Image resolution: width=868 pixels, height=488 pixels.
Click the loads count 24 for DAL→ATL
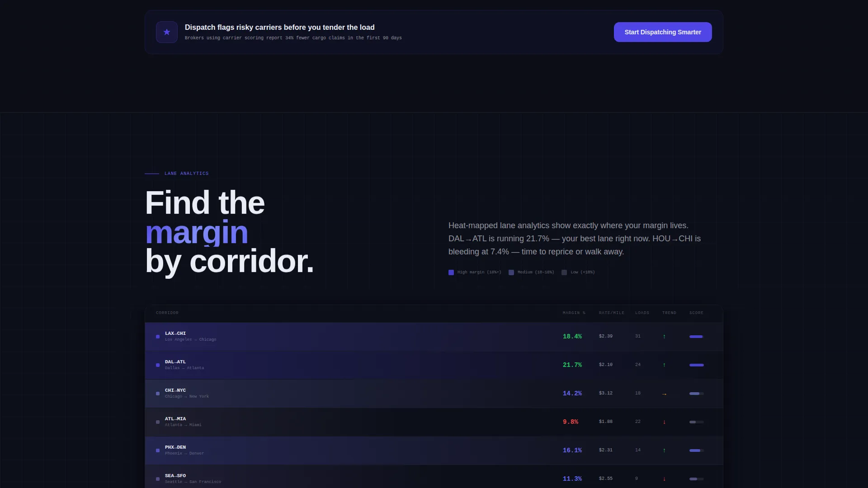tap(638, 365)
